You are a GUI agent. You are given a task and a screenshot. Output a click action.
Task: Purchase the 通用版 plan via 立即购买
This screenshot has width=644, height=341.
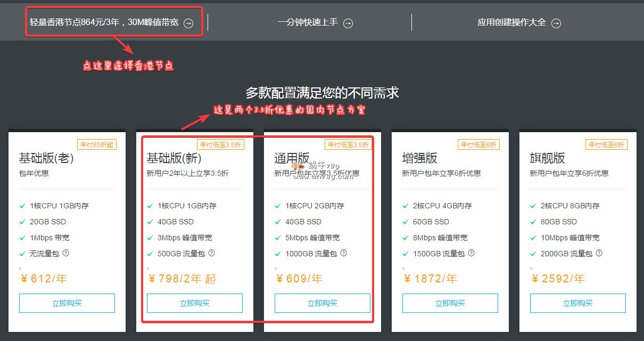tap(323, 303)
